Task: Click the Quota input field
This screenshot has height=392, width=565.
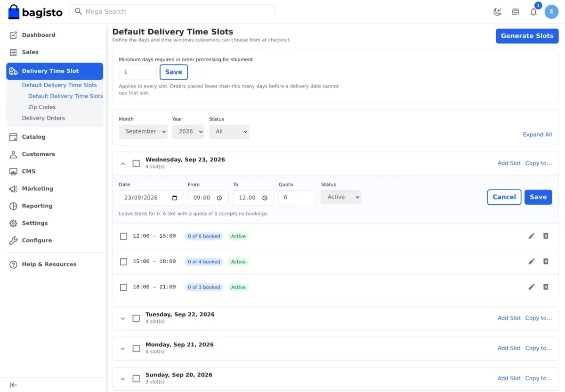Action: coord(297,198)
